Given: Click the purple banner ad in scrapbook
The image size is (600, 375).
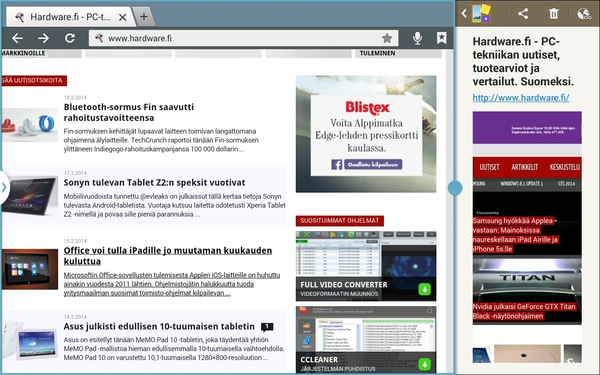Looking at the screenshot, I should pos(527,127).
